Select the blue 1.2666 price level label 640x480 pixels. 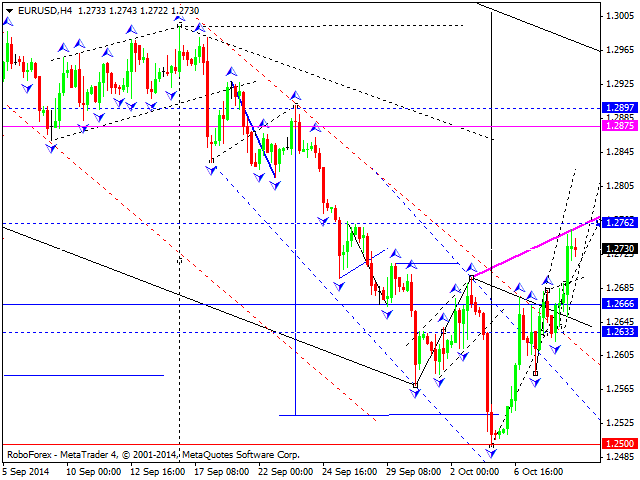point(621,304)
